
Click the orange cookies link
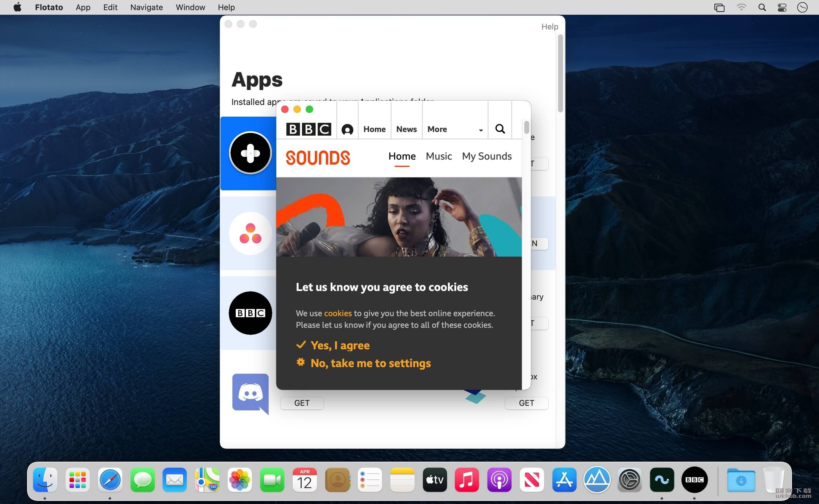[338, 313]
